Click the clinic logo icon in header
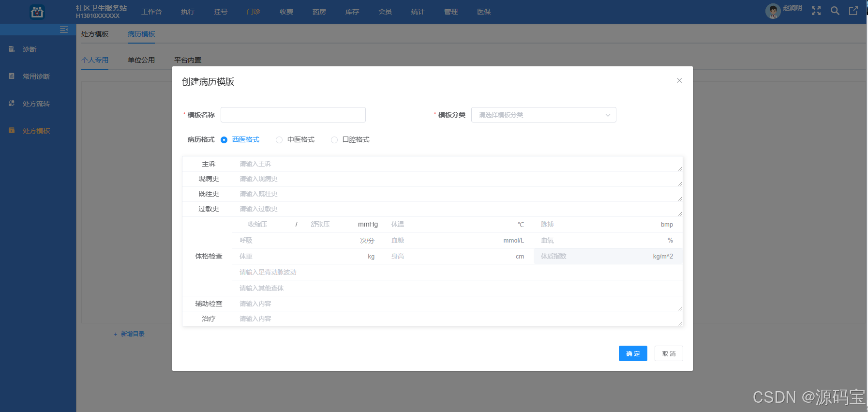 click(37, 12)
